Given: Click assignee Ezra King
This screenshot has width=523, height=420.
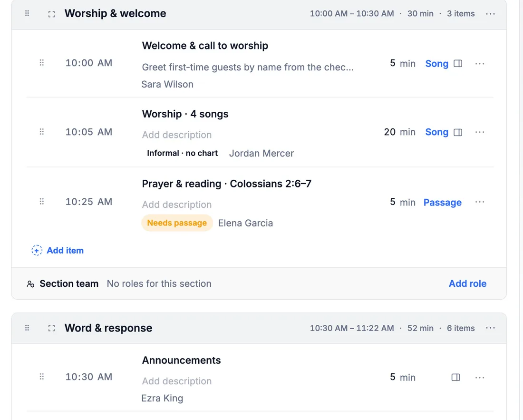Looking at the screenshot, I should [162, 398].
